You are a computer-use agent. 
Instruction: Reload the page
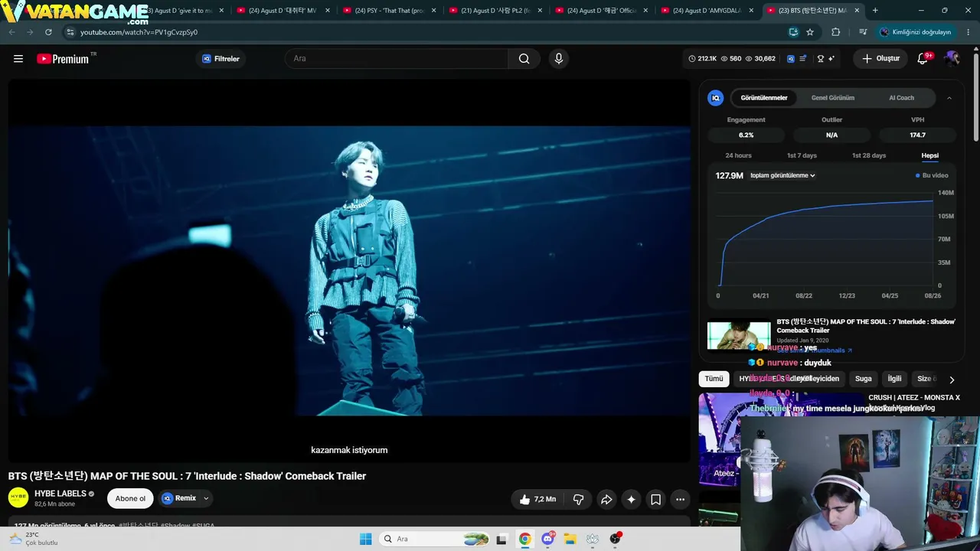point(48,32)
